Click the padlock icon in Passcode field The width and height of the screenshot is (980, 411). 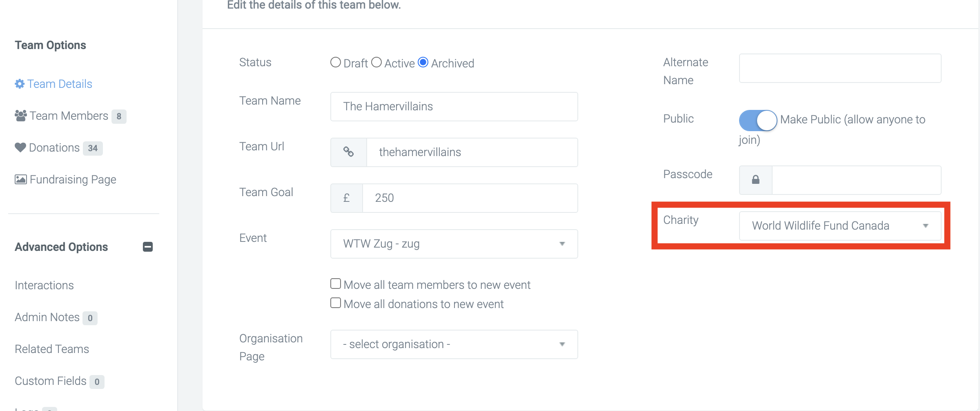[756, 180]
